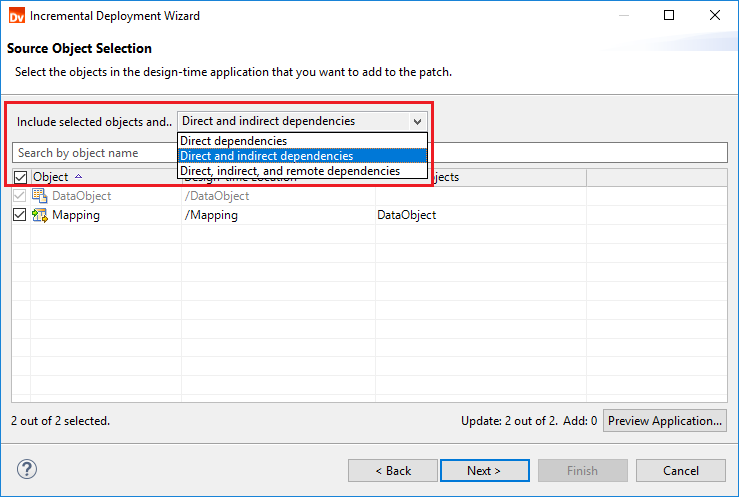Click the DataObject table icon
739x497 pixels.
40,196
